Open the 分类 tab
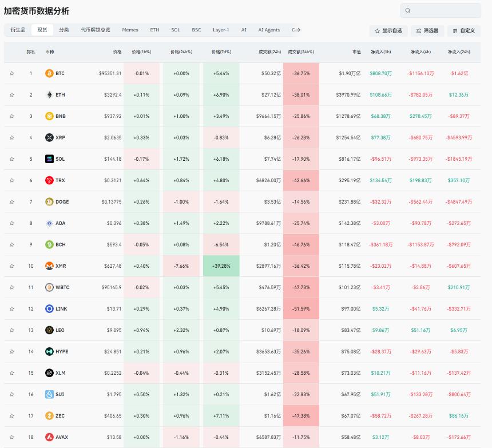The width and height of the screenshot is (492, 448). (64, 30)
